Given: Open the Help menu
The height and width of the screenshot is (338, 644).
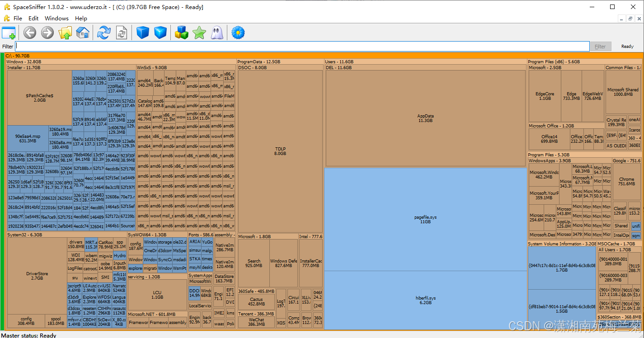Looking at the screenshot, I should pyautogui.click(x=81, y=19).
